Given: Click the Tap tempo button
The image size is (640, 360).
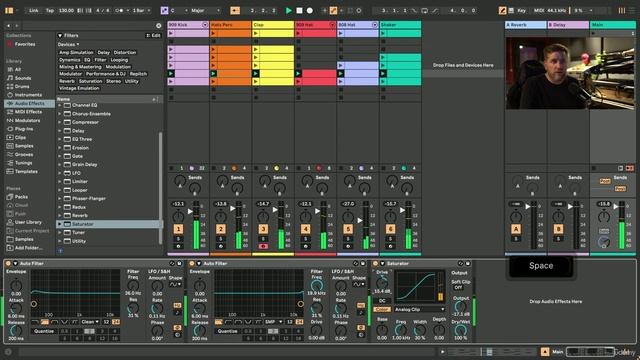Looking at the screenshot, I should coord(50,11).
